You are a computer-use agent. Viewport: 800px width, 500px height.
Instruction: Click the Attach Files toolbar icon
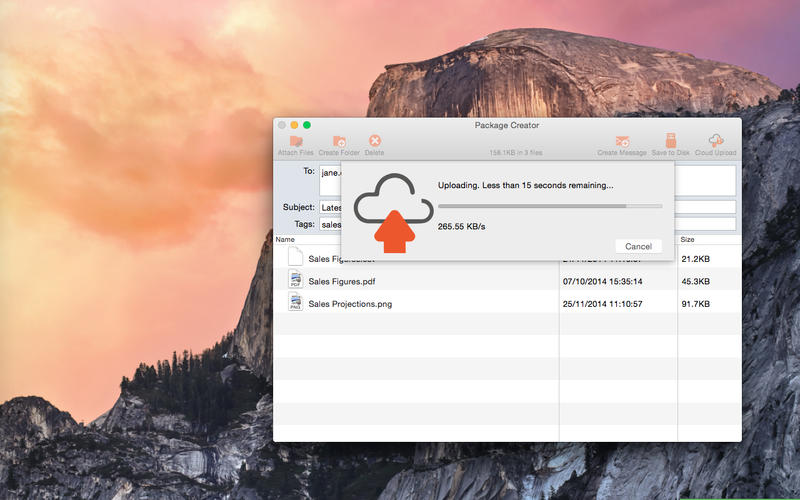pyautogui.click(x=295, y=142)
